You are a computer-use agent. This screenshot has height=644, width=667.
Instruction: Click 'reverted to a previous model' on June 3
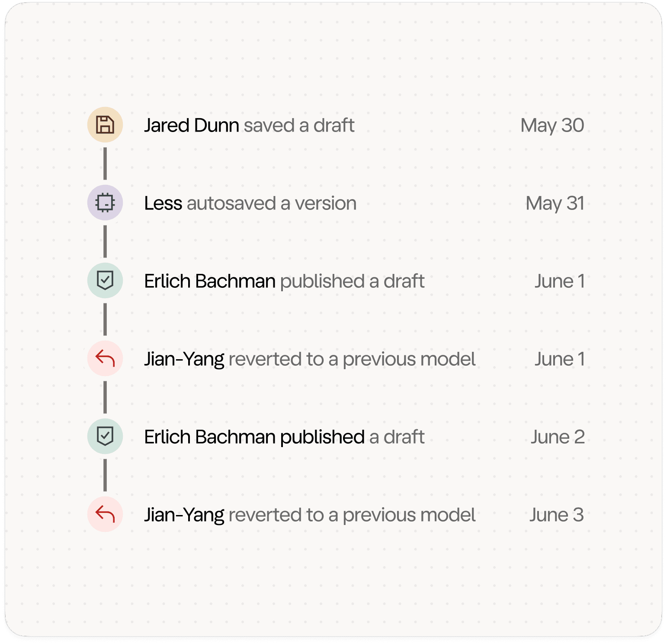pyautogui.click(x=352, y=515)
